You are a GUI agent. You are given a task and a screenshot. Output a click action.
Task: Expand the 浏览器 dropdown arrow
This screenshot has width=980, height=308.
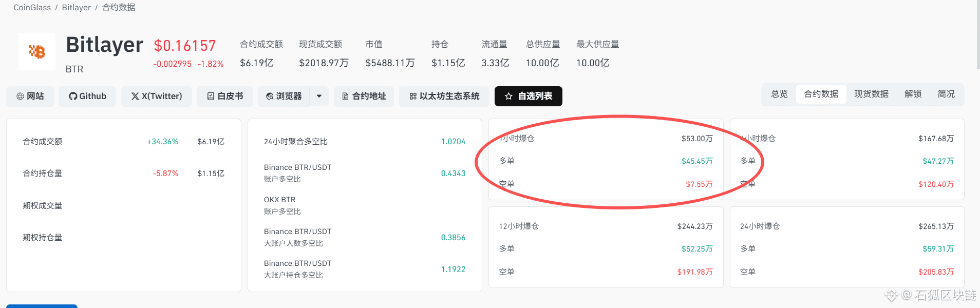tap(319, 97)
